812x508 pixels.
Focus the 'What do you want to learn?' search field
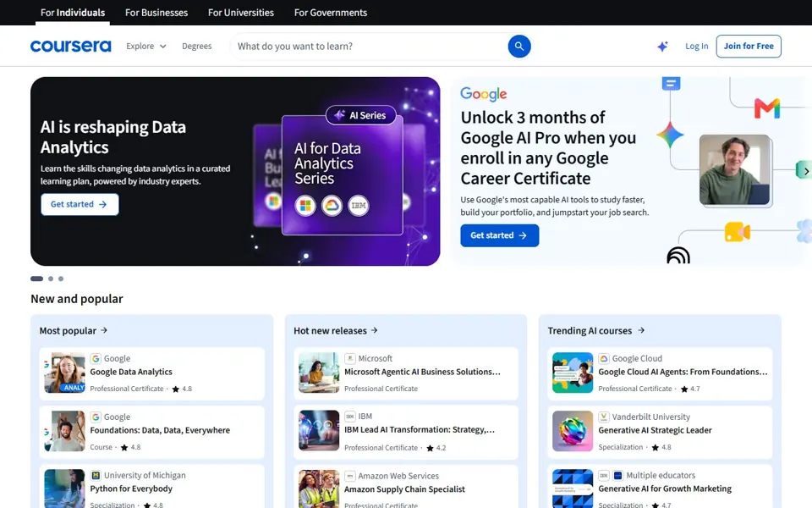(369, 46)
